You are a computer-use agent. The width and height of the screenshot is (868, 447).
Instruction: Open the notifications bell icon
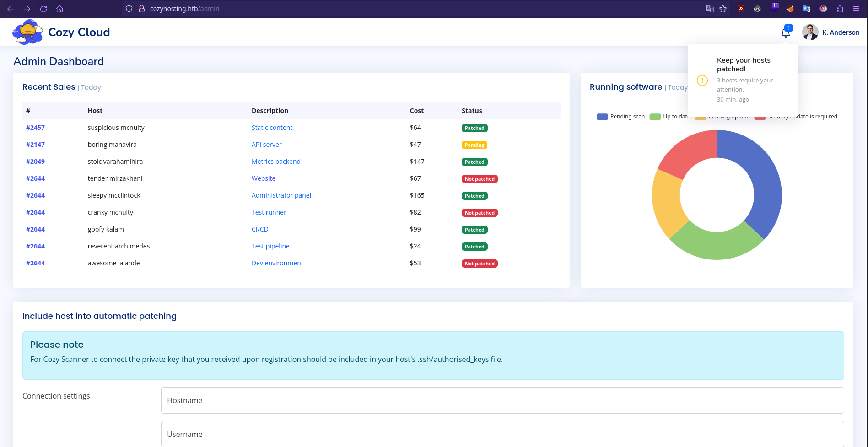point(786,32)
